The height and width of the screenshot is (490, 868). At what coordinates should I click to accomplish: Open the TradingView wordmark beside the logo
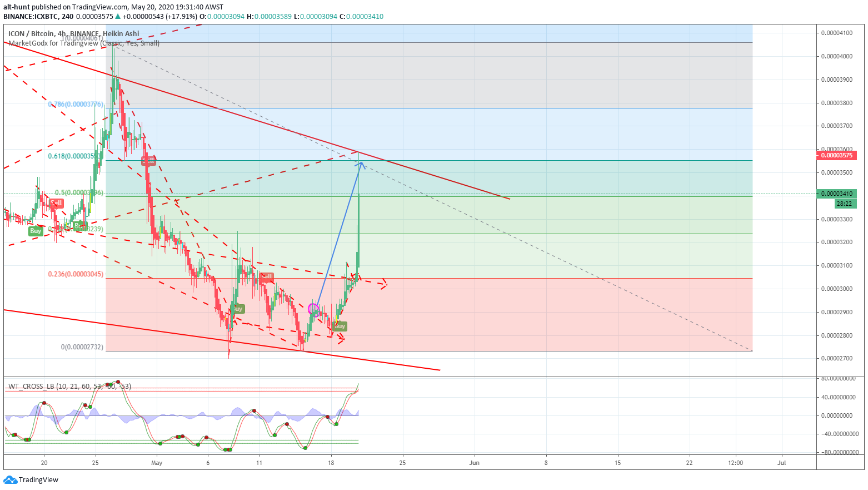tap(38, 479)
